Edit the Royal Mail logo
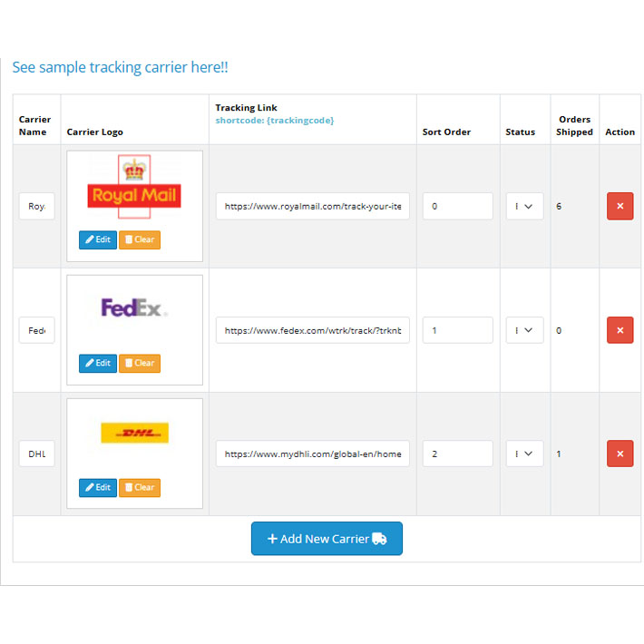Image resolution: width=644 pixels, height=644 pixels. click(x=98, y=239)
